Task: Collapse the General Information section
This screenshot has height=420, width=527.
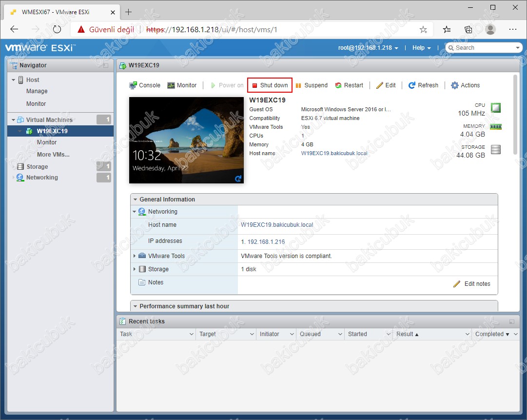Action: click(x=135, y=200)
